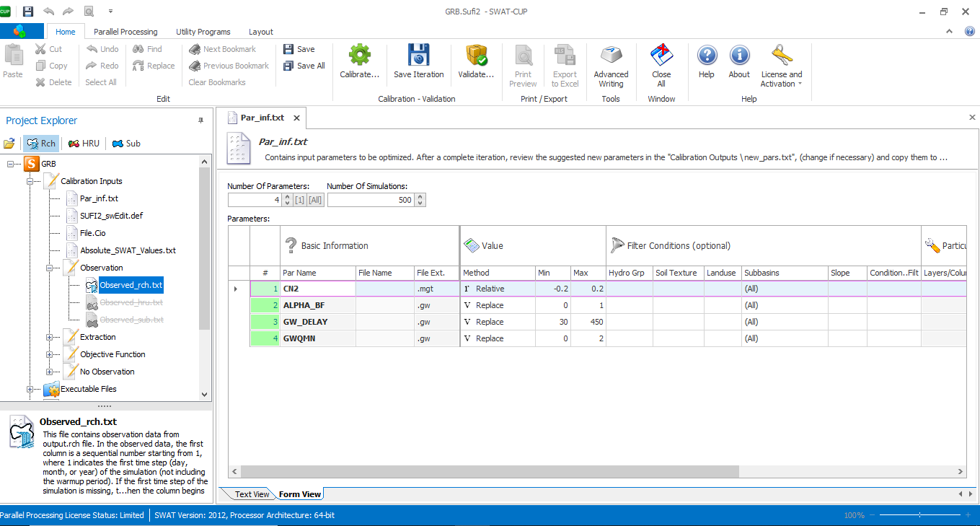
Task: Click the quick access toolbar dropdown arrow
Action: coord(110,12)
